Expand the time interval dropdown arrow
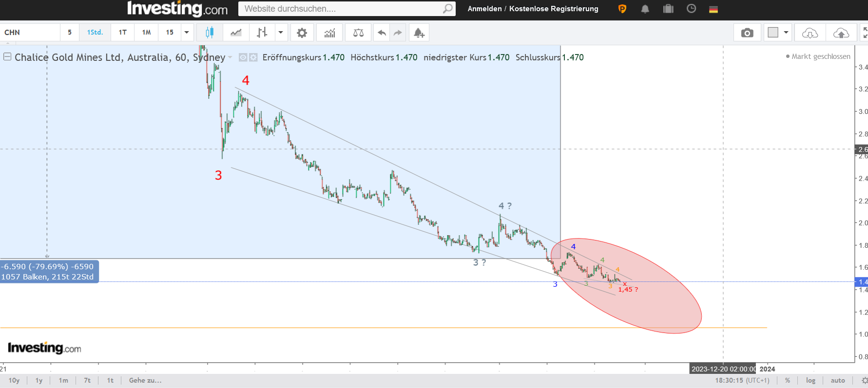Image resolution: width=868 pixels, height=388 pixels. [x=187, y=33]
